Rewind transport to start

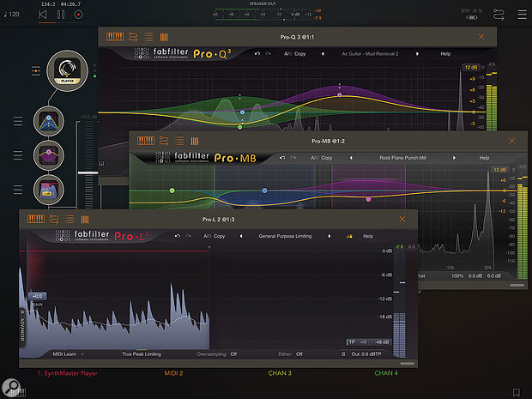coord(43,15)
